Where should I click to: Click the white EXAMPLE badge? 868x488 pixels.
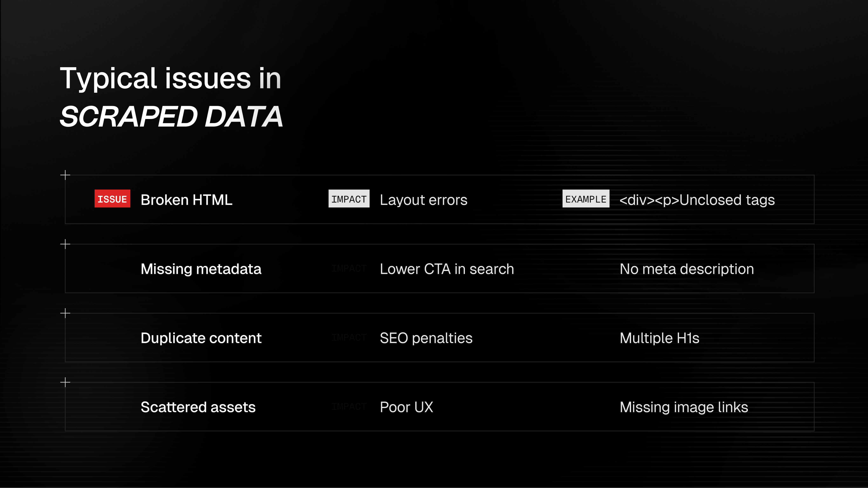point(586,199)
